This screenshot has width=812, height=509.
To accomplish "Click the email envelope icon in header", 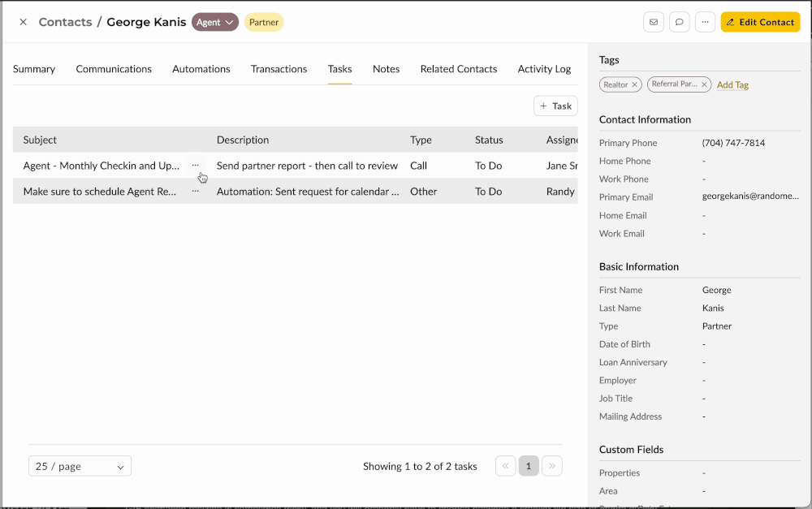I will (653, 22).
